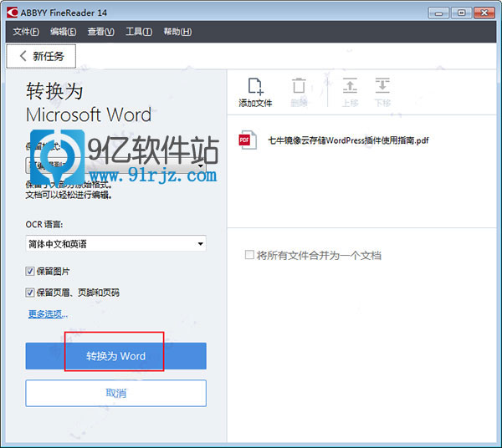Viewport: 502px width, 448px height.
Task: Open the 编辑(E) menu
Action: coord(63,32)
